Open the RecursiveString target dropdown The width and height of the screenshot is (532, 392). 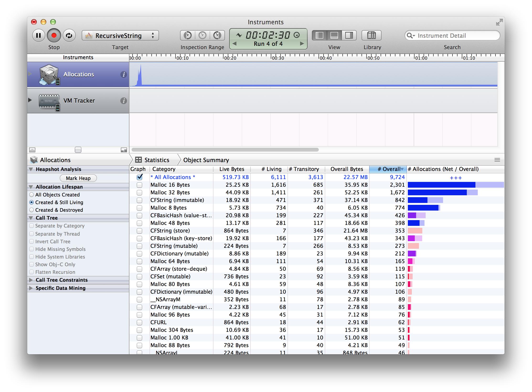pyautogui.click(x=120, y=36)
